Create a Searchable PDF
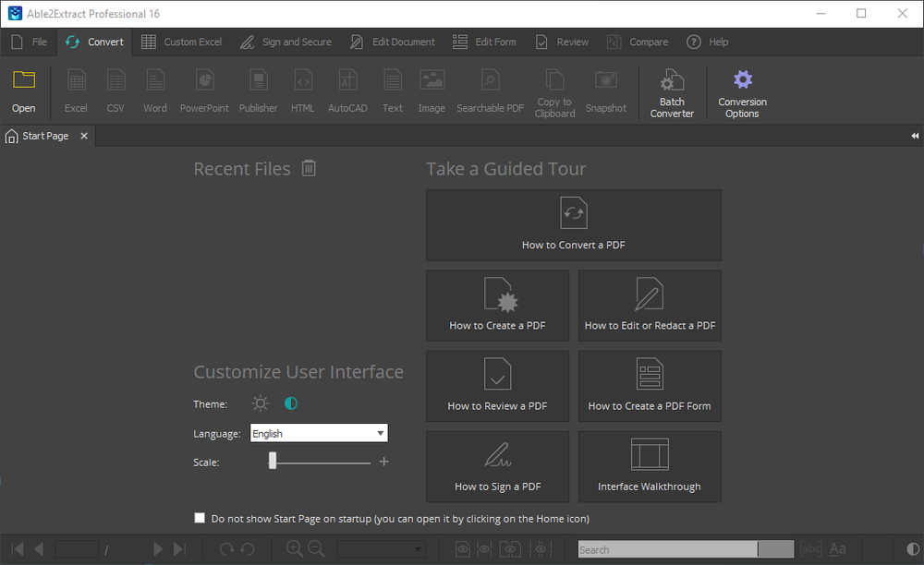924x565 pixels. coord(491,91)
